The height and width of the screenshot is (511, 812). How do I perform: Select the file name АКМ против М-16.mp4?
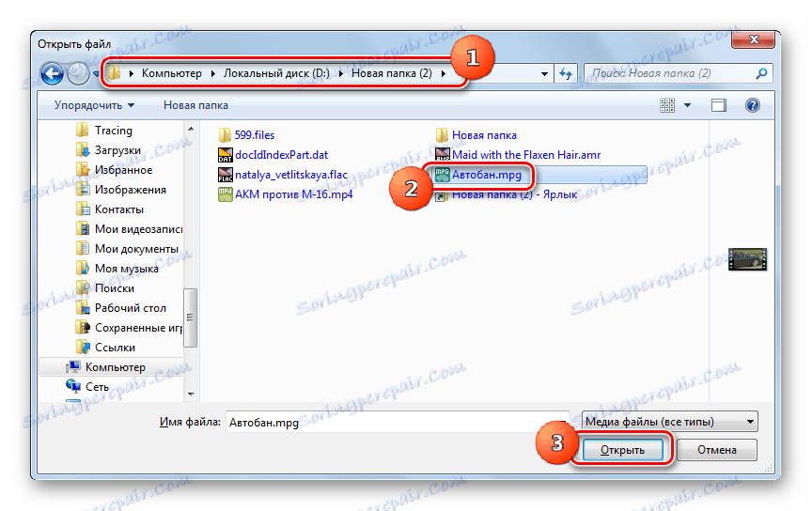[x=293, y=194]
